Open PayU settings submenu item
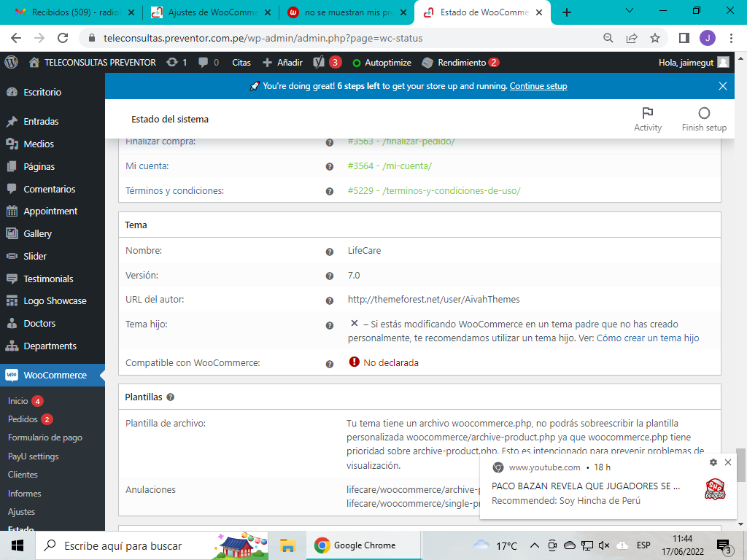The image size is (747, 560). 34,456
